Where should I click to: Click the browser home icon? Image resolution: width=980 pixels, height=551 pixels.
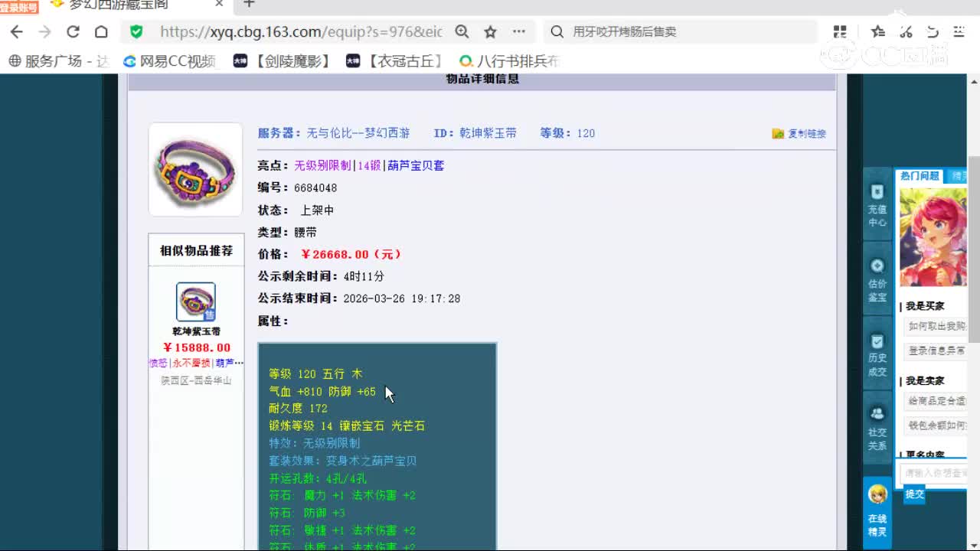pyautogui.click(x=103, y=31)
